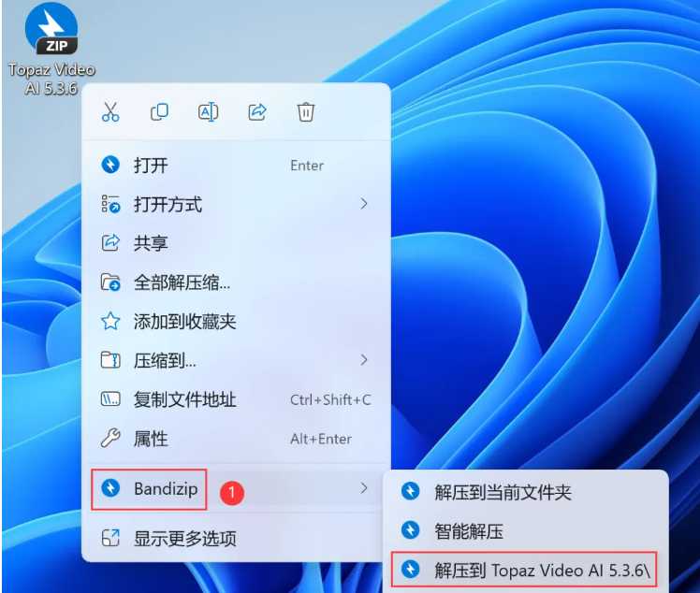700x593 pixels.
Task: Click the wrench icon beside 属性
Action: pyautogui.click(x=110, y=439)
